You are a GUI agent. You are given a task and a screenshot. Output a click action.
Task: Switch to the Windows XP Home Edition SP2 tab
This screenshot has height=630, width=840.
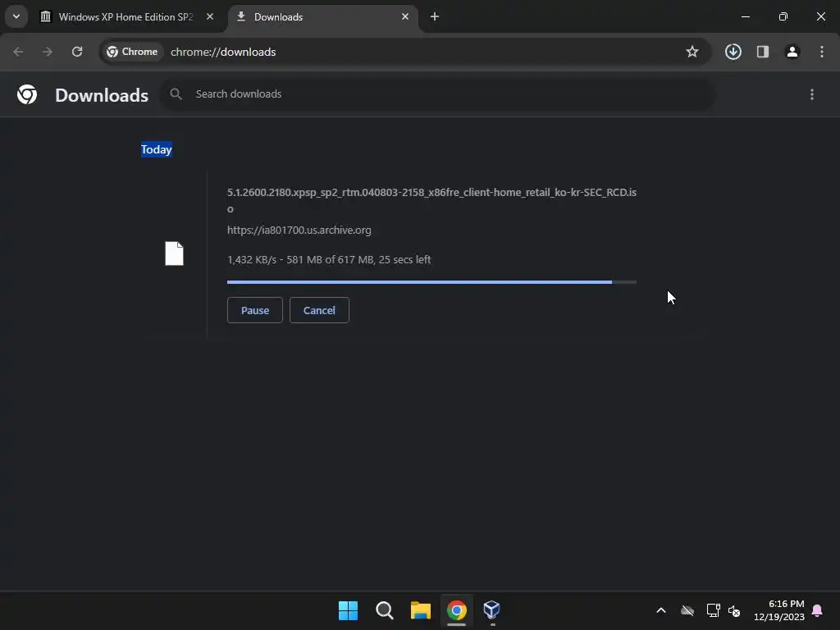click(126, 16)
